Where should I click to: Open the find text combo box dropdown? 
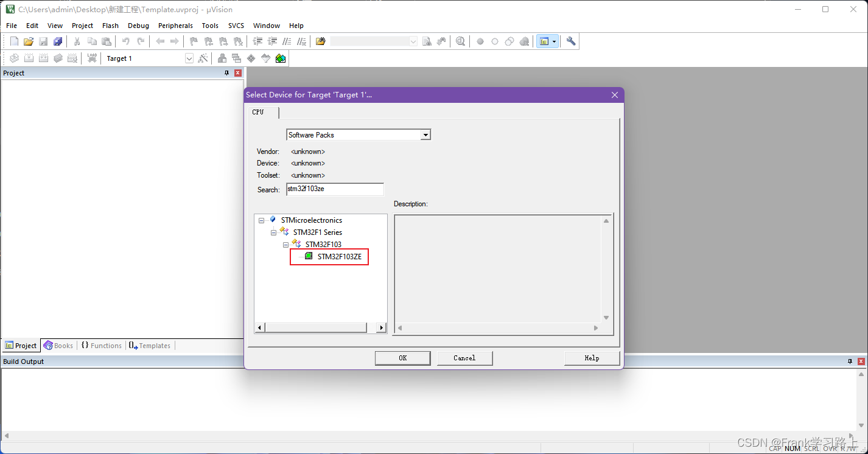click(413, 41)
